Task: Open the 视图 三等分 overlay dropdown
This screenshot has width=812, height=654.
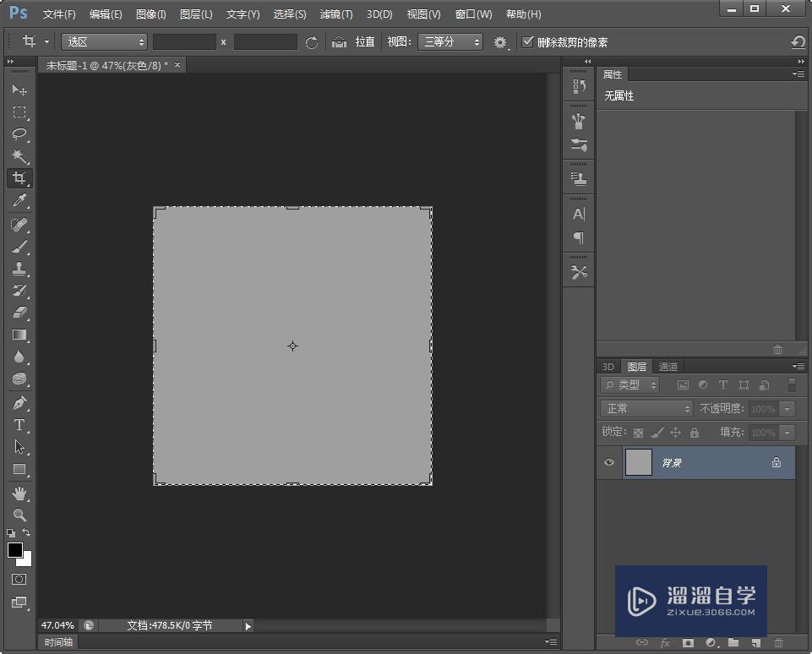Action: pyautogui.click(x=450, y=41)
